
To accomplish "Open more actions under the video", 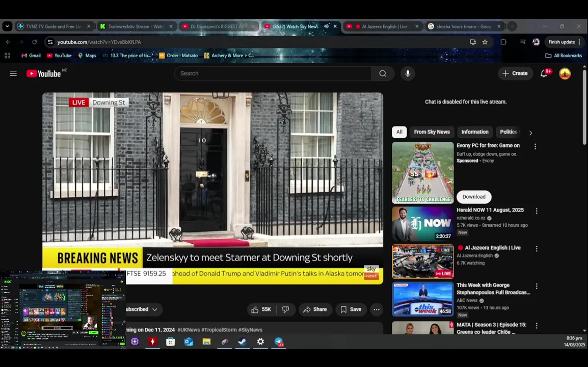I will point(377,309).
